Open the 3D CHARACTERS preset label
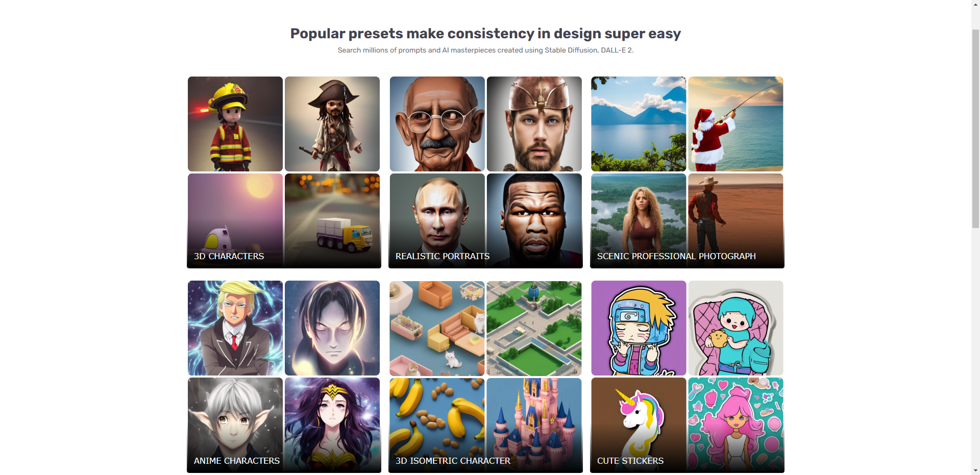980x475 pixels. click(x=229, y=256)
